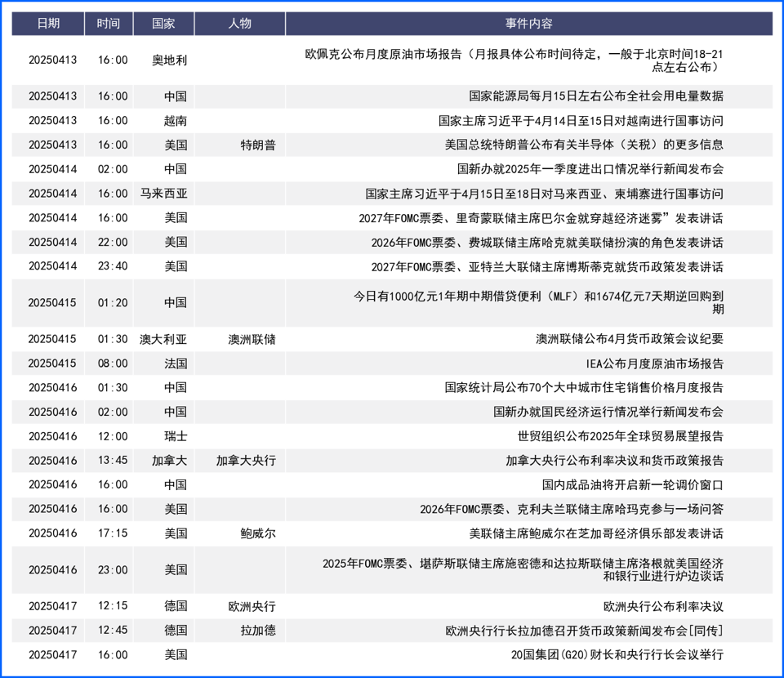
Task: Click the 23:00 time cell
Action: pos(113,570)
